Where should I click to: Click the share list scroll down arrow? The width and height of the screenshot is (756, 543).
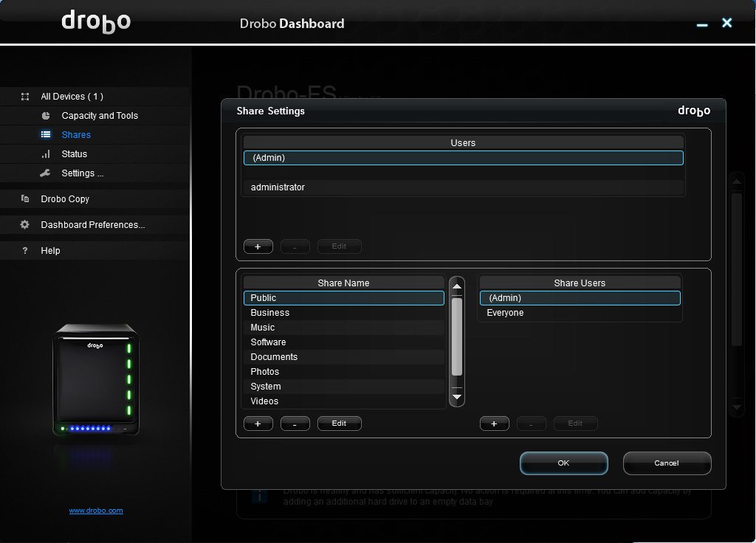(457, 397)
